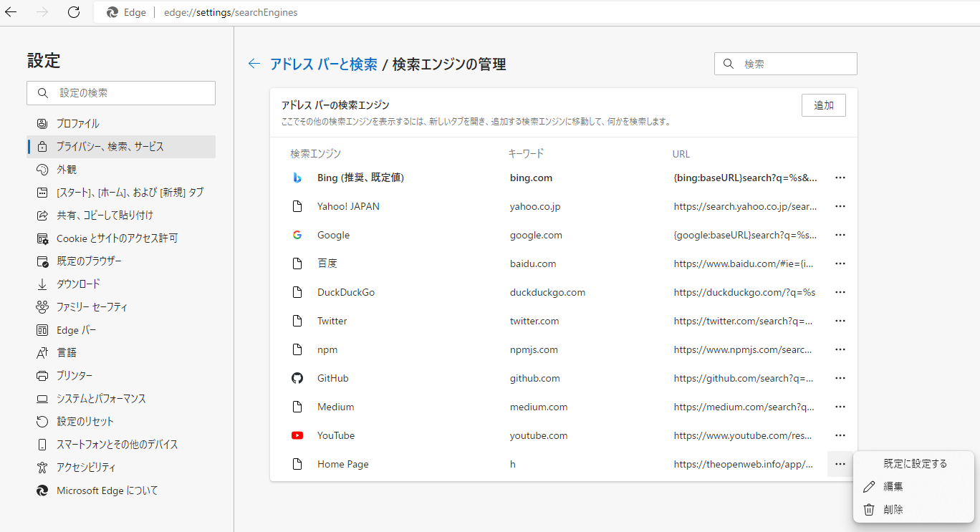The image size is (980, 532).
Task: Click the YouTube logo icon
Action: [297, 435]
